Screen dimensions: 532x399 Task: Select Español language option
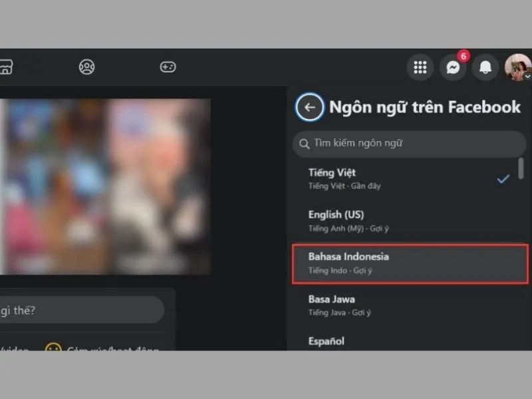(x=410, y=340)
